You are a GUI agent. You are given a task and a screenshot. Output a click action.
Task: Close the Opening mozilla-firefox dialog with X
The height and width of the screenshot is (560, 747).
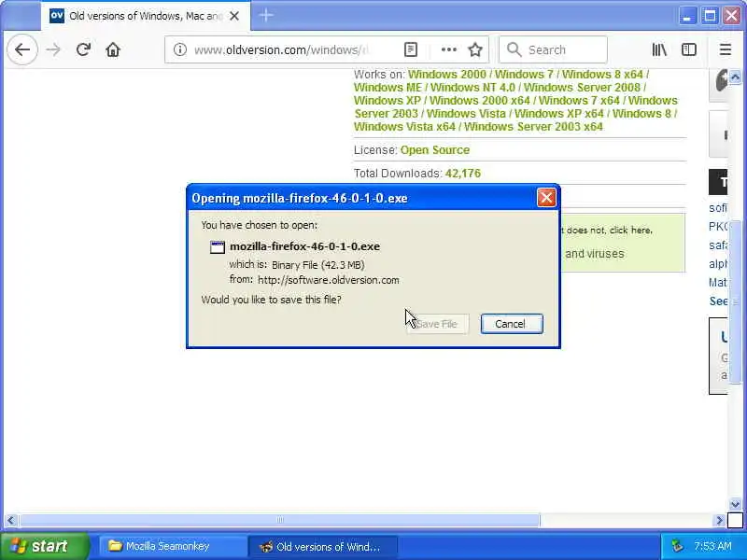(546, 197)
